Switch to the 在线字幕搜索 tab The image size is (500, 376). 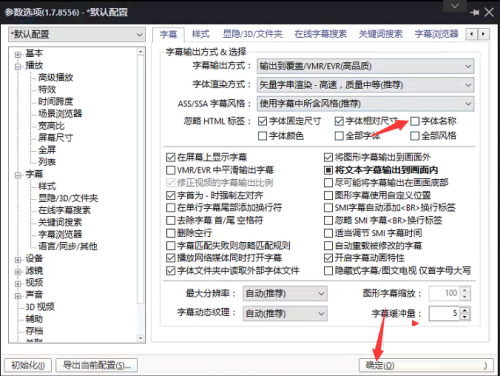click(x=320, y=34)
